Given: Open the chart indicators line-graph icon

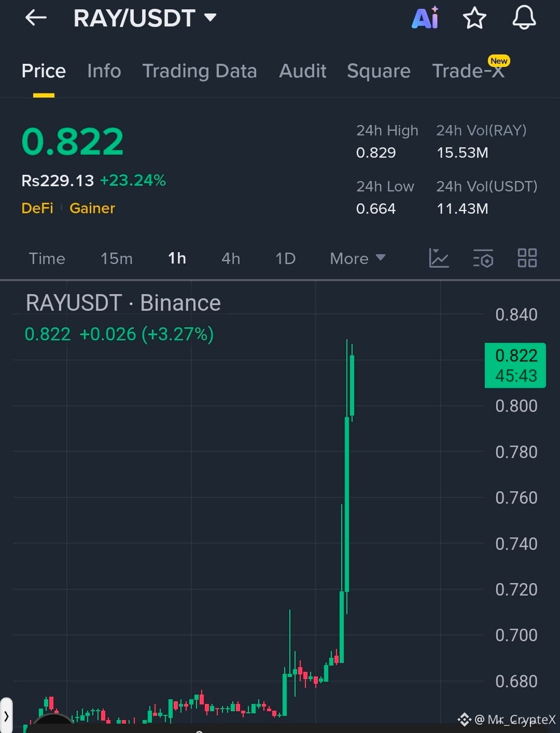Looking at the screenshot, I should 439,258.
